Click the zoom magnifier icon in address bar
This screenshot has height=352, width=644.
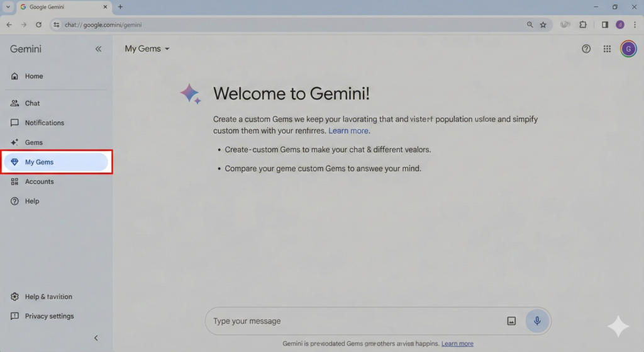[x=530, y=25]
